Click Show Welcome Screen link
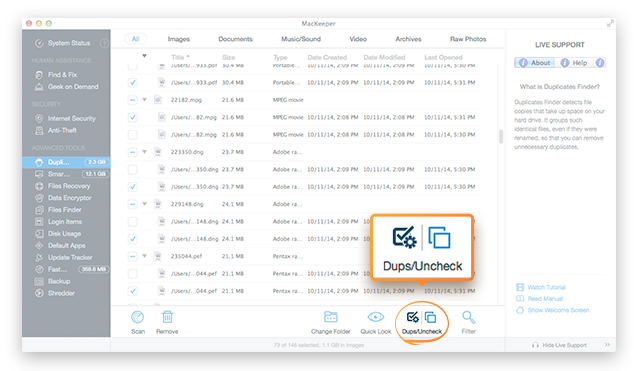Image resolution: width=634 pixels, height=371 pixels. point(553,310)
